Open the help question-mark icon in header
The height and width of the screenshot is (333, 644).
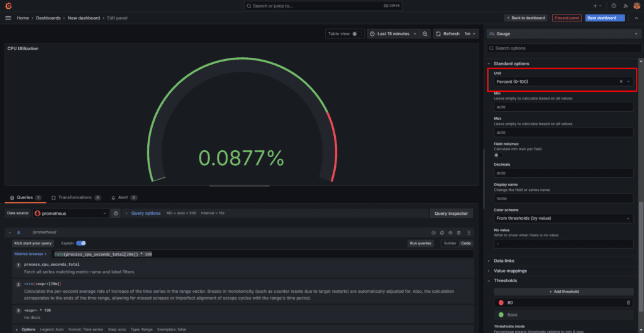point(614,6)
